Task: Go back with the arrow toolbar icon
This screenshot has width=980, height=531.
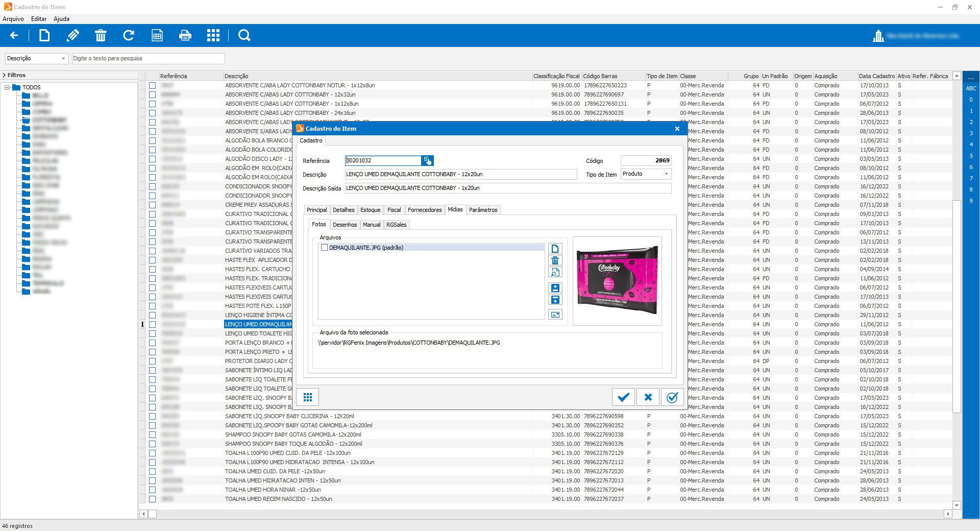Action: [14, 35]
